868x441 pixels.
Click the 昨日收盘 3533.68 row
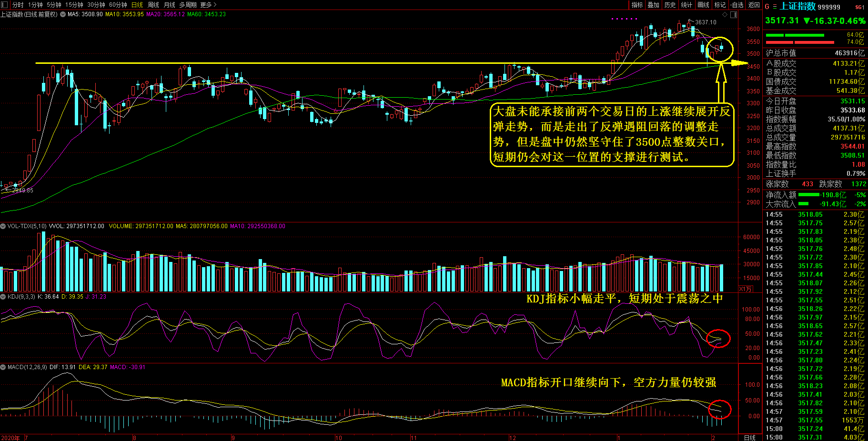coord(815,110)
